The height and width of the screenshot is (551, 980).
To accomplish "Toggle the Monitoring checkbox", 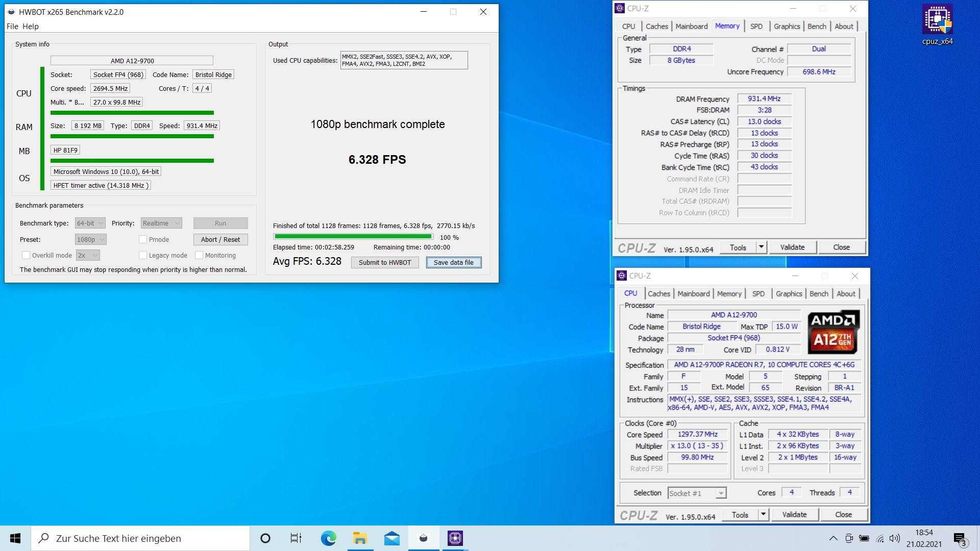I will click(199, 255).
